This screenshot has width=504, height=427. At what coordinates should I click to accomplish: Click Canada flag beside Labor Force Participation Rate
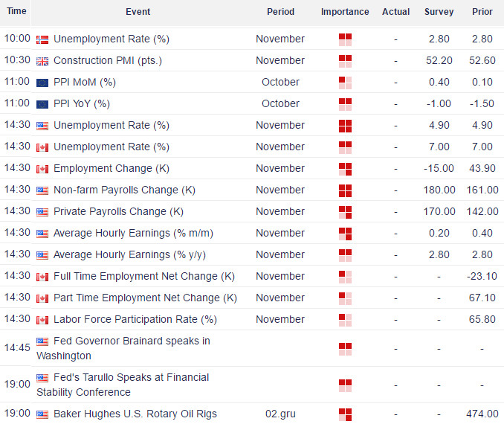42,319
